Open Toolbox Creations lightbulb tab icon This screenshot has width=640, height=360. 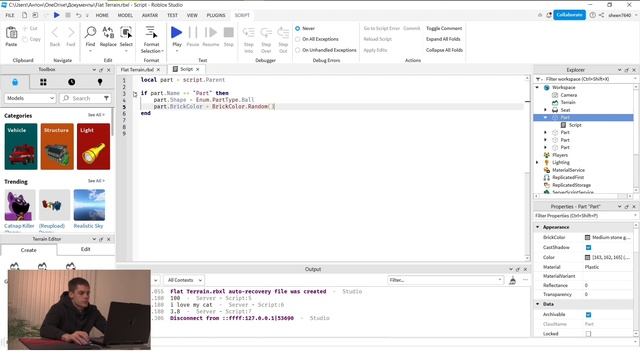pyautogui.click(x=100, y=82)
